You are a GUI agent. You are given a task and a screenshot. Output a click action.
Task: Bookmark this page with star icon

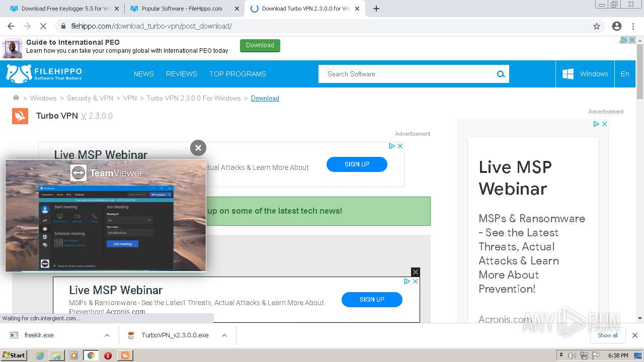coord(597,26)
